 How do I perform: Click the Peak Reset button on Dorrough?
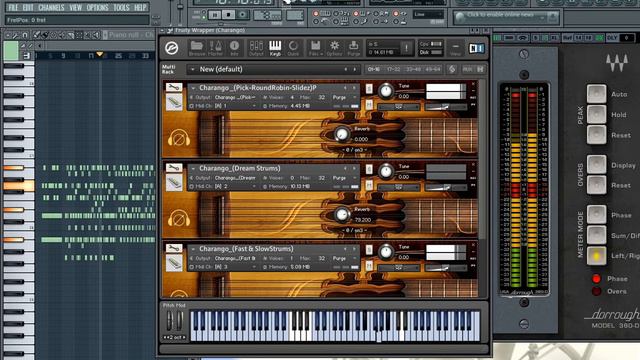pyautogui.click(x=596, y=135)
